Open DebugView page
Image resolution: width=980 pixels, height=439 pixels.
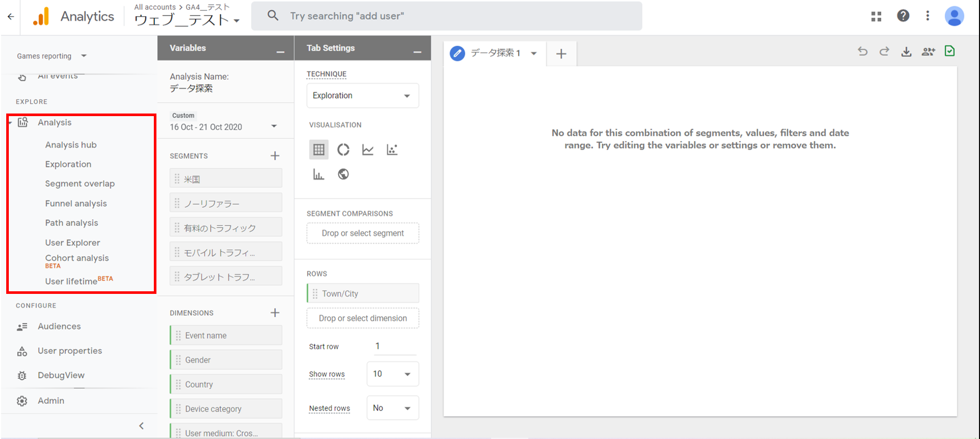61,375
